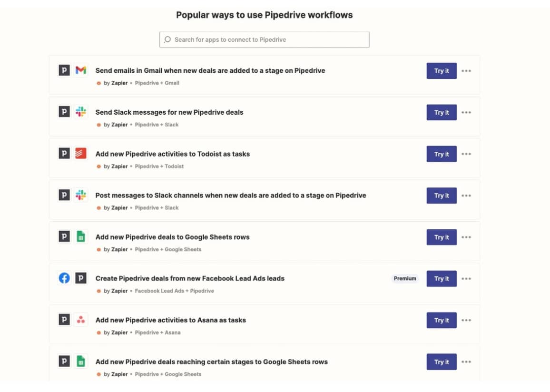Image resolution: width=550 pixels, height=392 pixels.
Task: Click Try it on the Facebook Lead Ads workflow
Action: (441, 278)
